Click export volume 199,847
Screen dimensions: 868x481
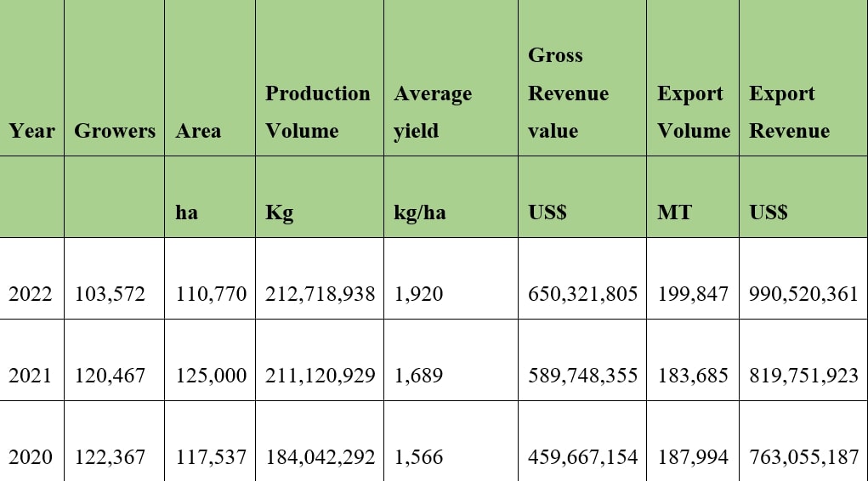[693, 294]
